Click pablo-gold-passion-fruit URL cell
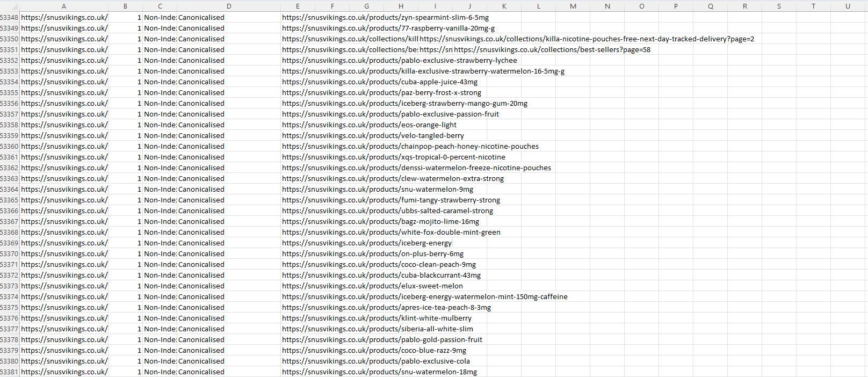Screen dimensions: 868x377 [x=382, y=339]
